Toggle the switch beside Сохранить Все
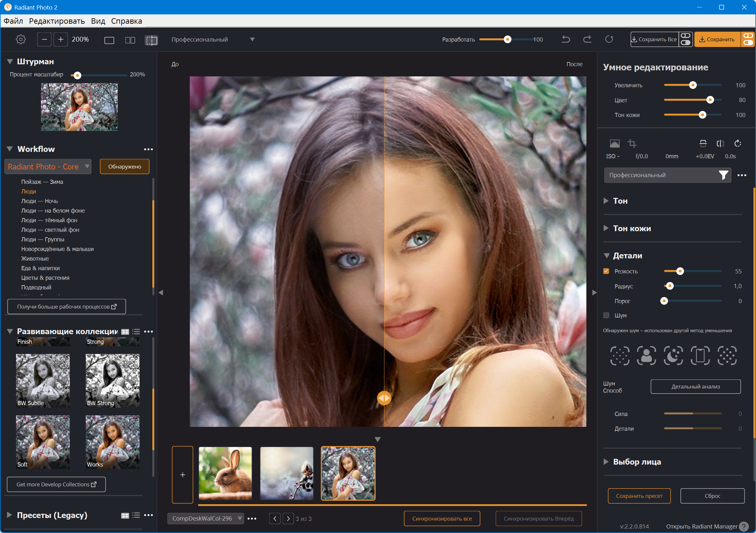Viewport: 756px width, 533px height. [x=686, y=39]
